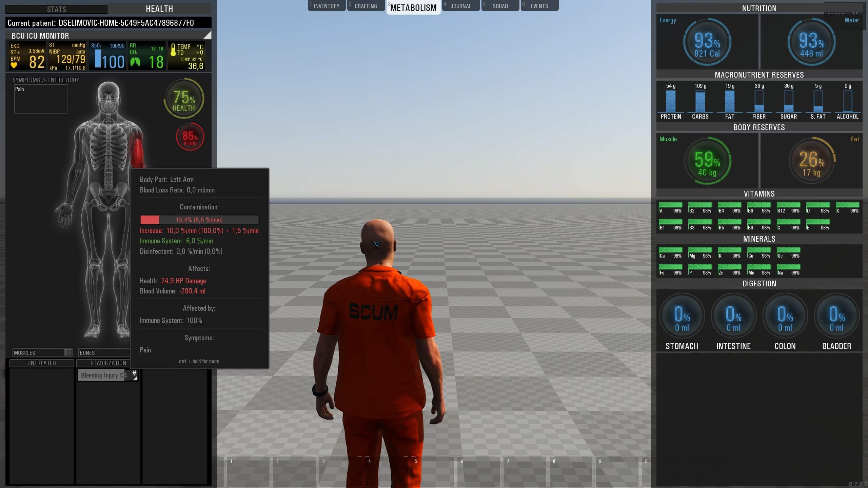Click the Muscle body reserve gauge

coord(707,161)
